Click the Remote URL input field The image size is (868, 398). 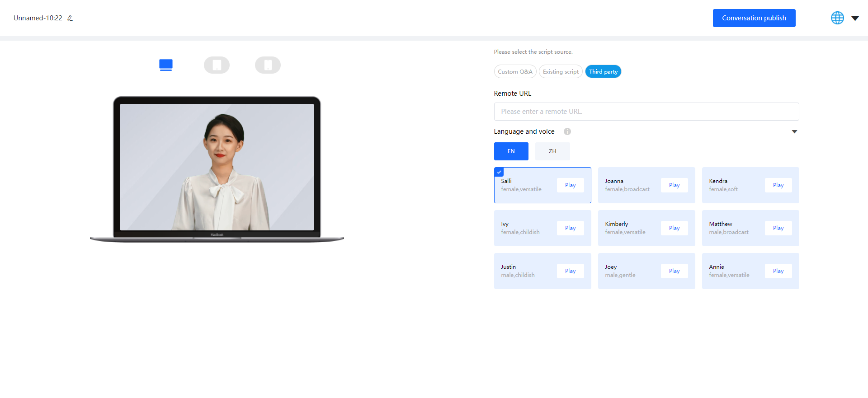[x=646, y=112]
